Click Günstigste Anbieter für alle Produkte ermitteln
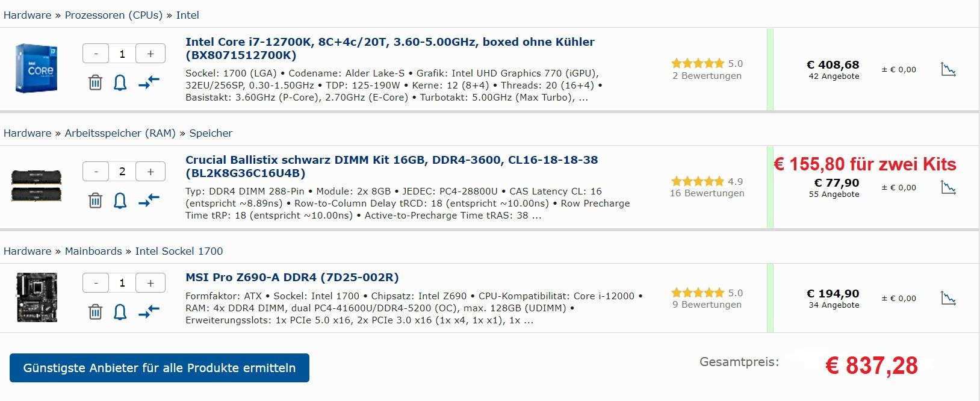 (x=160, y=368)
